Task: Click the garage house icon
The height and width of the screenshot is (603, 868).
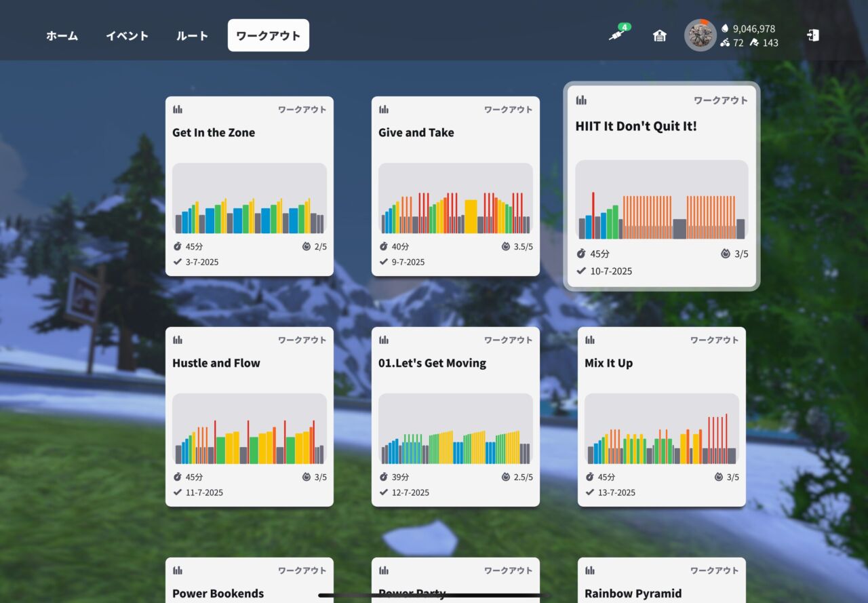Action: [659, 36]
